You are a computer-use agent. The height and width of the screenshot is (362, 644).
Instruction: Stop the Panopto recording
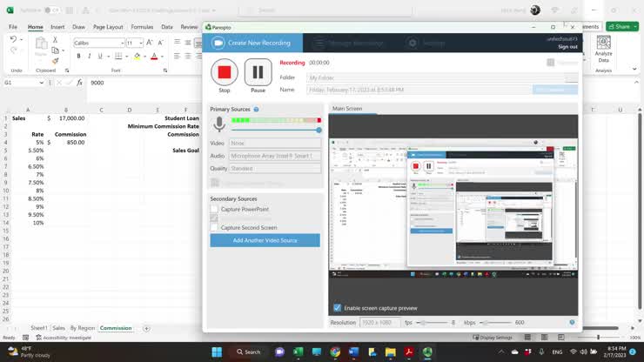click(225, 71)
